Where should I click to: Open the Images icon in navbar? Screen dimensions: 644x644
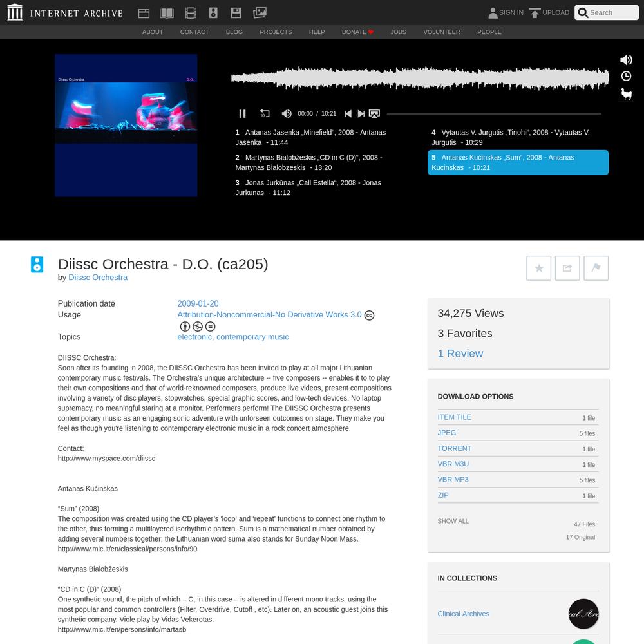[x=260, y=13]
